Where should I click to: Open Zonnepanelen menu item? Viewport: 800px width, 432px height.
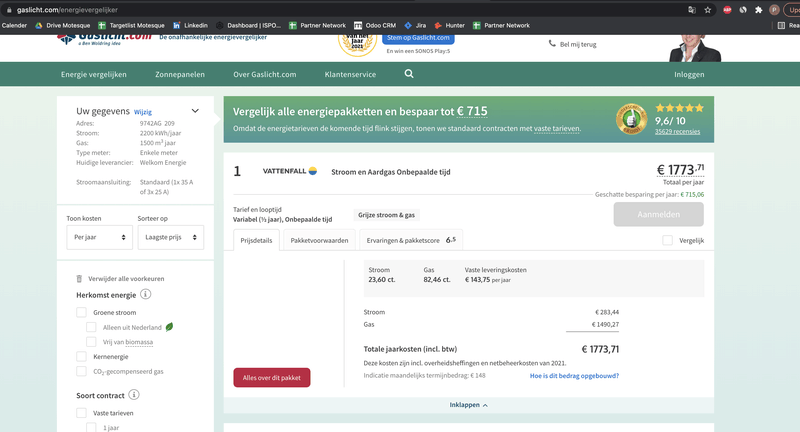[x=180, y=74]
